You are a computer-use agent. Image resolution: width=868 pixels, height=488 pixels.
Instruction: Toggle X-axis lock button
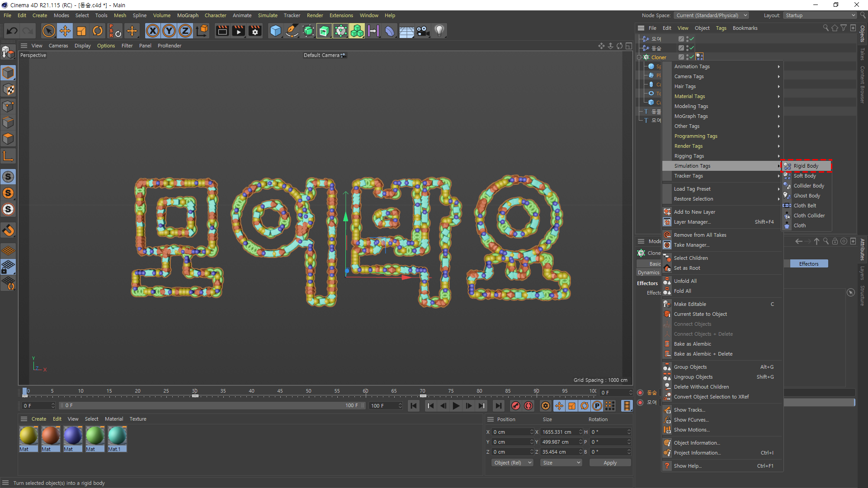tap(153, 31)
